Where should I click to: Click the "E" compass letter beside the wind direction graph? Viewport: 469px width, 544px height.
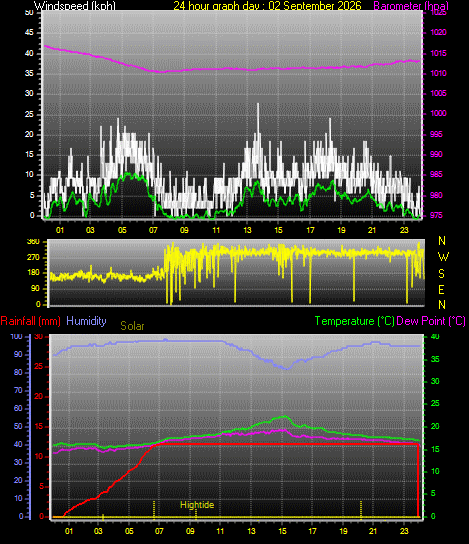[x=441, y=290]
